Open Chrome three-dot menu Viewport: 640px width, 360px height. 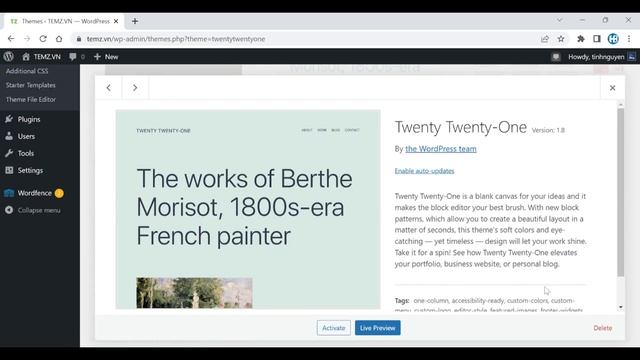click(x=629, y=39)
